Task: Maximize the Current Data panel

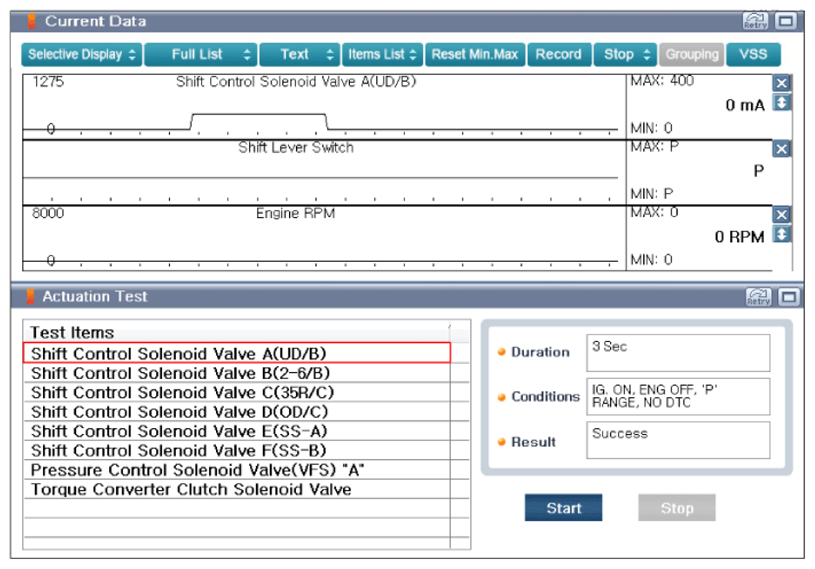Action: [786, 21]
